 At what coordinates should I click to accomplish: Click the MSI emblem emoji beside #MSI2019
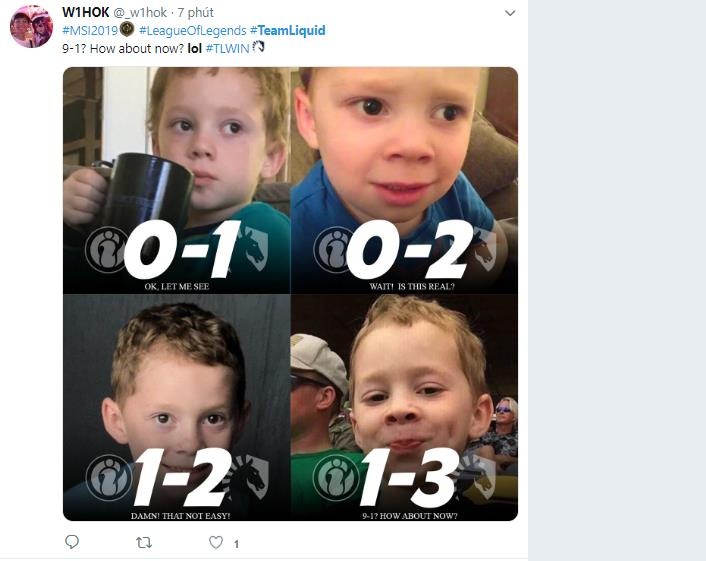point(127,30)
